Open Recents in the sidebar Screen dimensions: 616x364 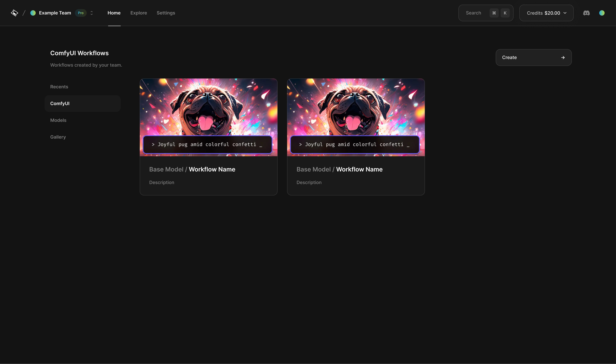[59, 87]
